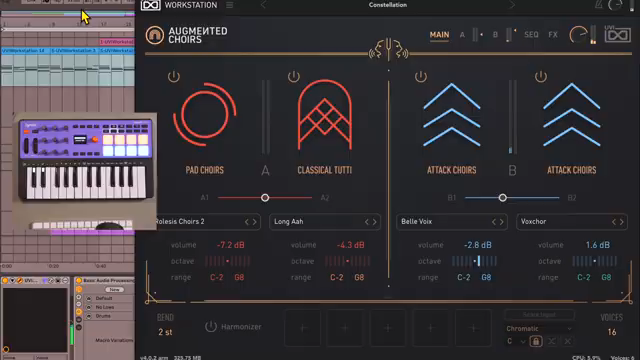The width and height of the screenshot is (640, 360).
Task: Select next sample for Belle Voix
Action: [x=501, y=222]
